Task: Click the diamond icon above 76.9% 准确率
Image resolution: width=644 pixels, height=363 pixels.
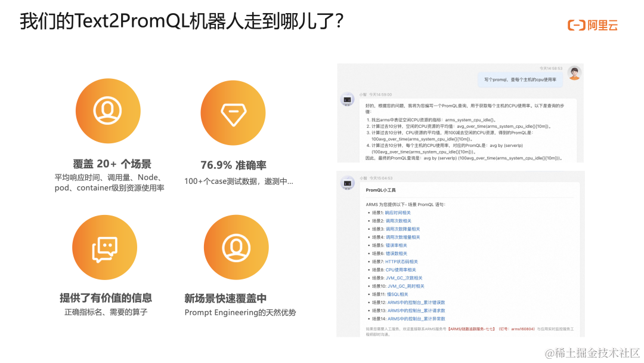Action: pyautogui.click(x=233, y=113)
